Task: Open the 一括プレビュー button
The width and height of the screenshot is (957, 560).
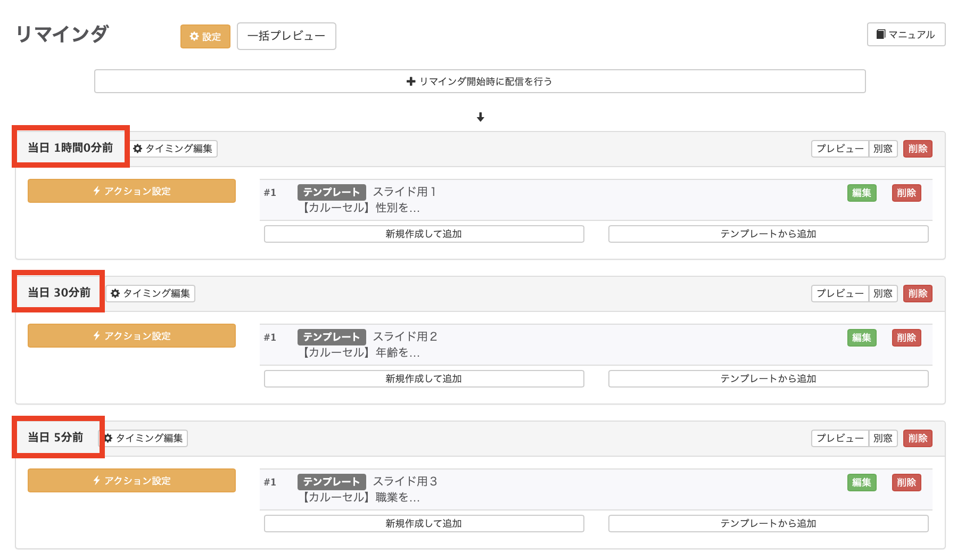Action: pos(286,36)
